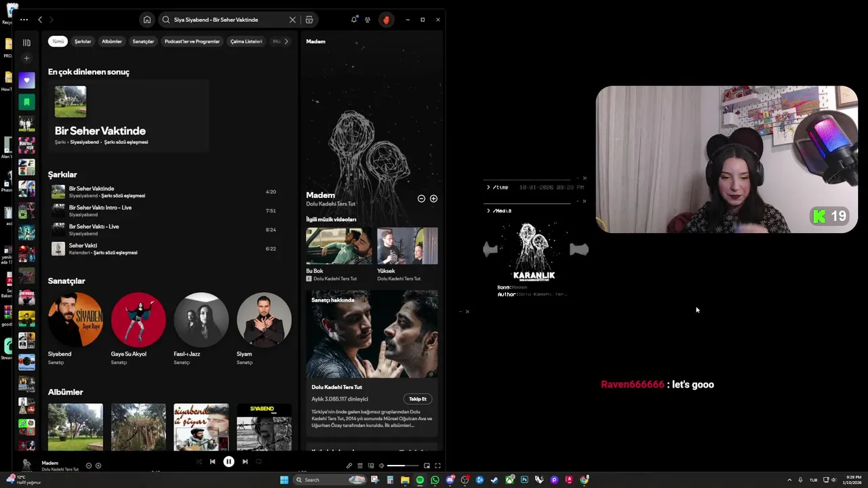Select the Sanatçılar filter chip
Image resolution: width=868 pixels, height=488 pixels.
coord(143,41)
